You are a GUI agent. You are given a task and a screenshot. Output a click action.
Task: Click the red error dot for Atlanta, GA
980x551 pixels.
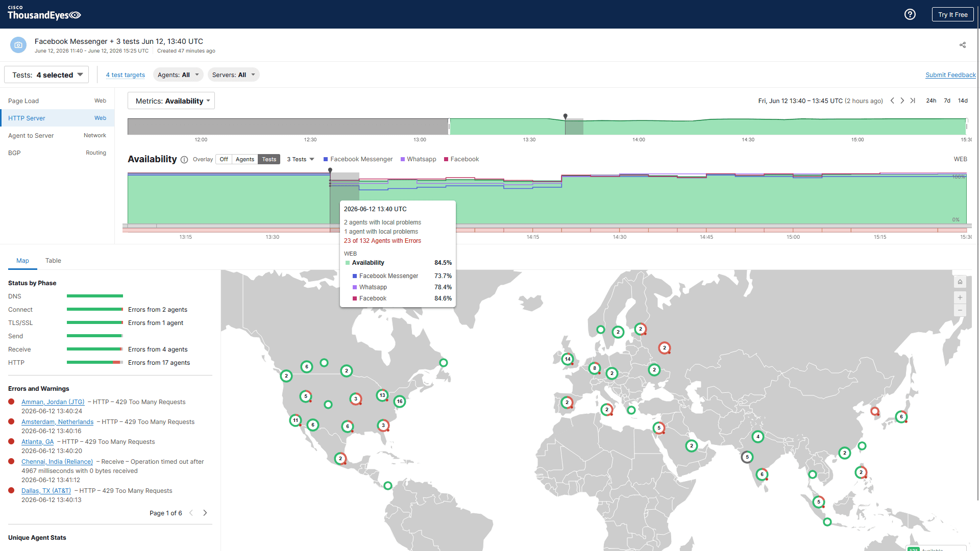11,441
